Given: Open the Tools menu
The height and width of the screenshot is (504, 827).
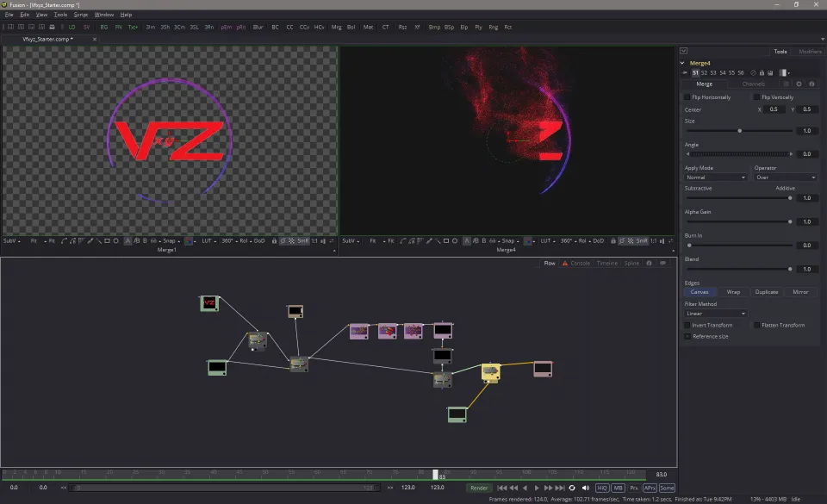Looking at the screenshot, I should [x=60, y=15].
